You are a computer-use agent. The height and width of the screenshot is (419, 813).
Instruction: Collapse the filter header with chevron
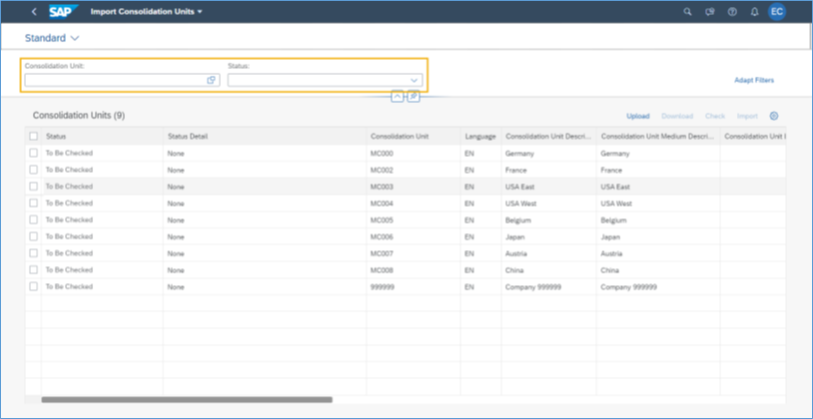coord(397,96)
